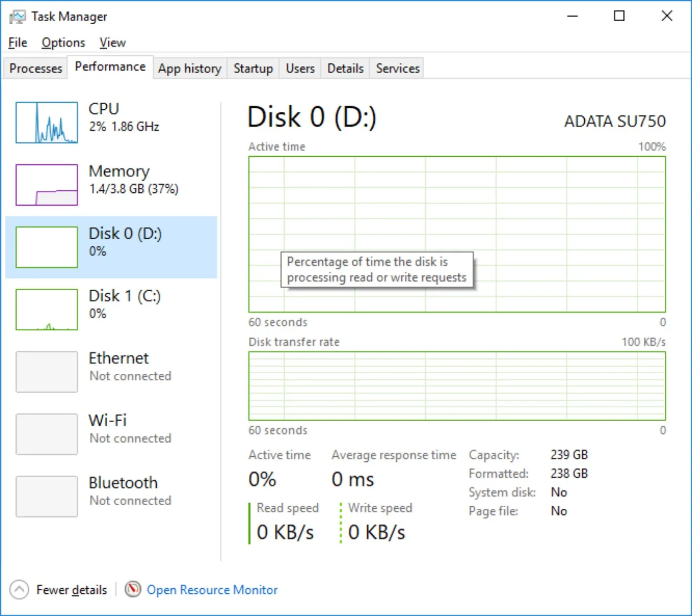This screenshot has width=692, height=616.
Task: Switch to the Processes tab
Action: pyautogui.click(x=36, y=68)
